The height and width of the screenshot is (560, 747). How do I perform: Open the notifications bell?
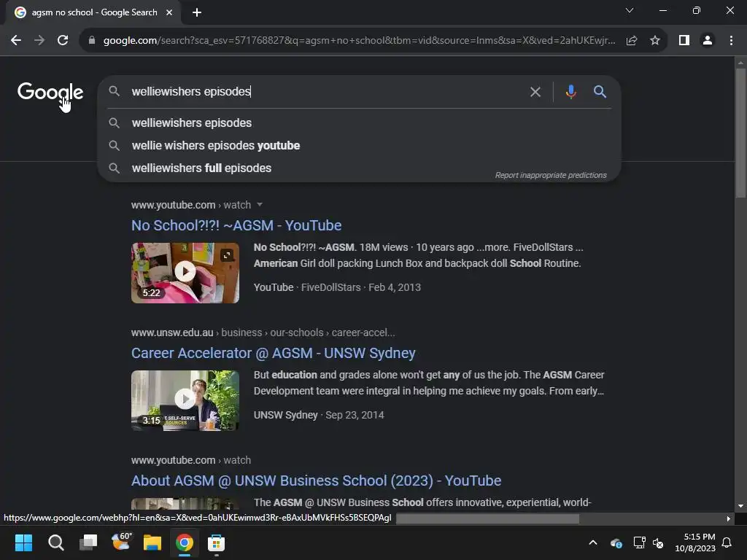727,542
